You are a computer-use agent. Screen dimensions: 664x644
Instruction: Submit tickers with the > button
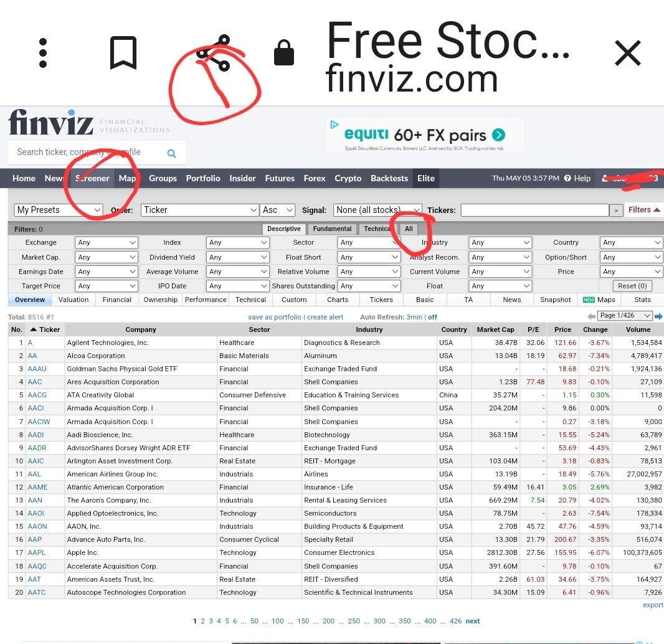(616, 210)
